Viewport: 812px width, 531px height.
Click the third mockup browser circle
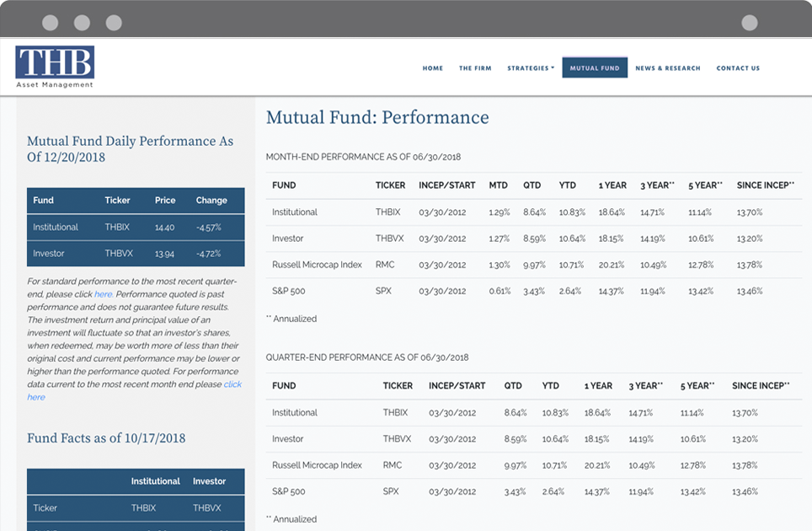[x=114, y=23]
